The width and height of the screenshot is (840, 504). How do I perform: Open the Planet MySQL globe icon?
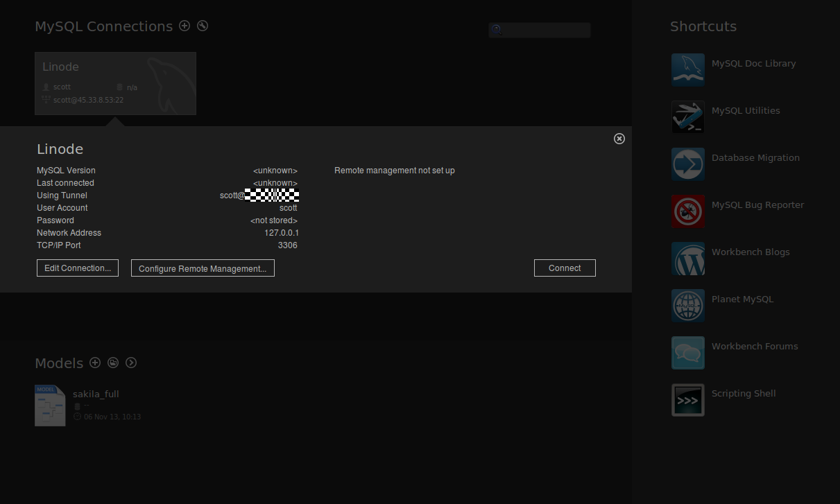[x=687, y=306]
